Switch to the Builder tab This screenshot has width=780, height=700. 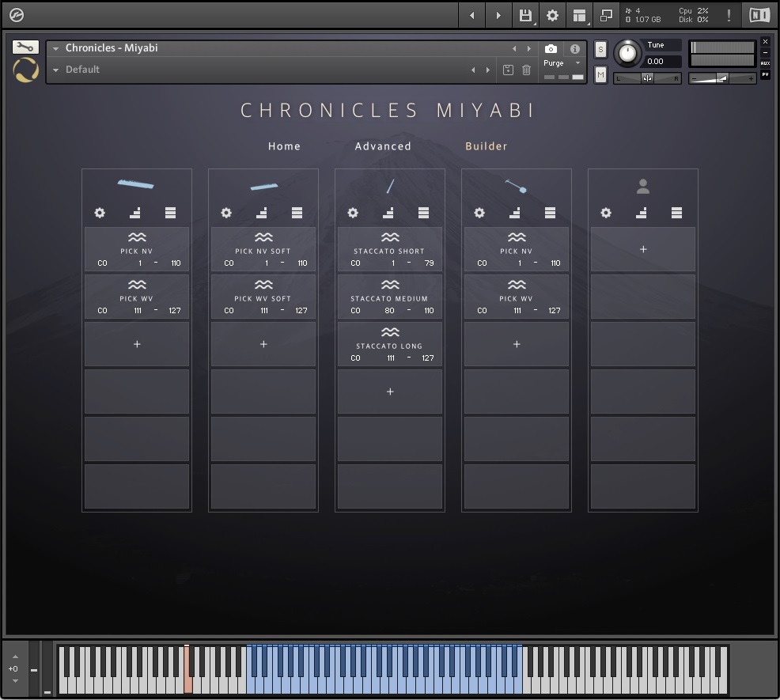486,146
